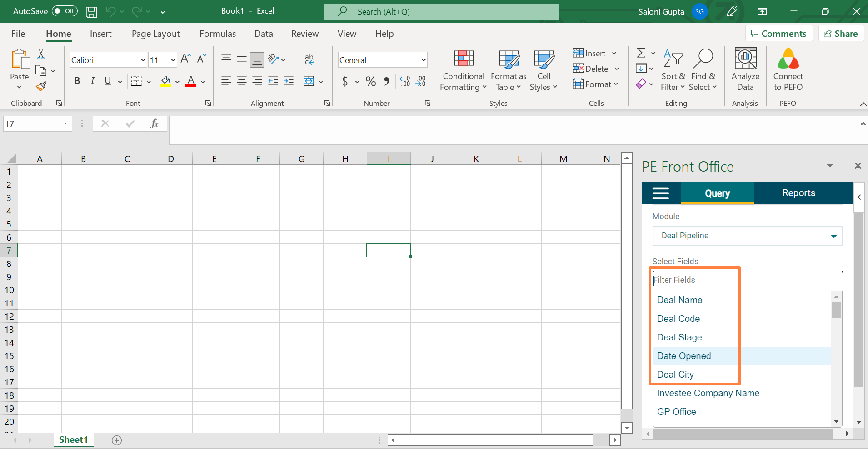The width and height of the screenshot is (868, 449).
Task: Open the Comments button
Action: point(779,34)
